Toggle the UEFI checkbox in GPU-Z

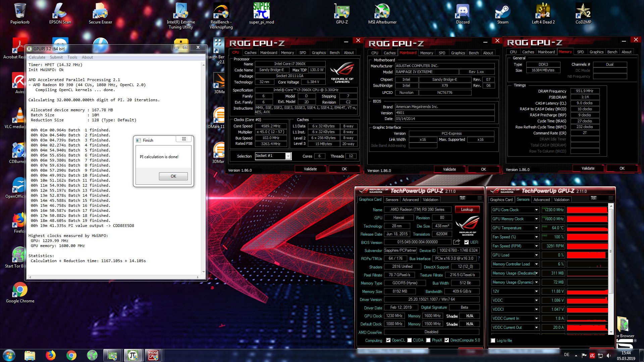[x=466, y=242]
